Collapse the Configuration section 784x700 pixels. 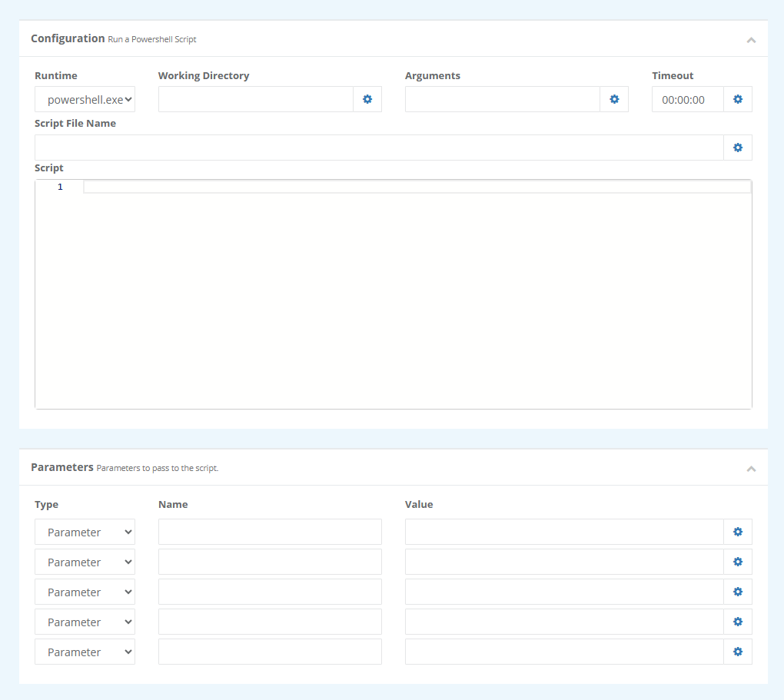(751, 39)
